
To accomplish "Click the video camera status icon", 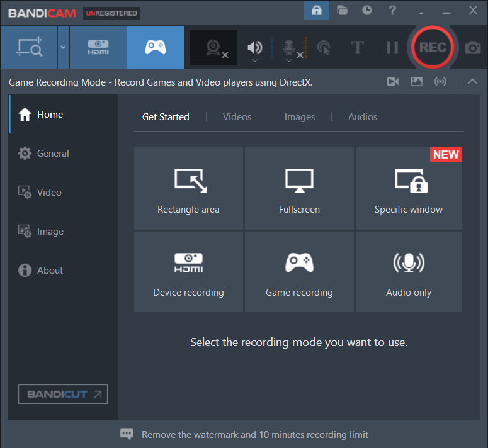I will 392,82.
